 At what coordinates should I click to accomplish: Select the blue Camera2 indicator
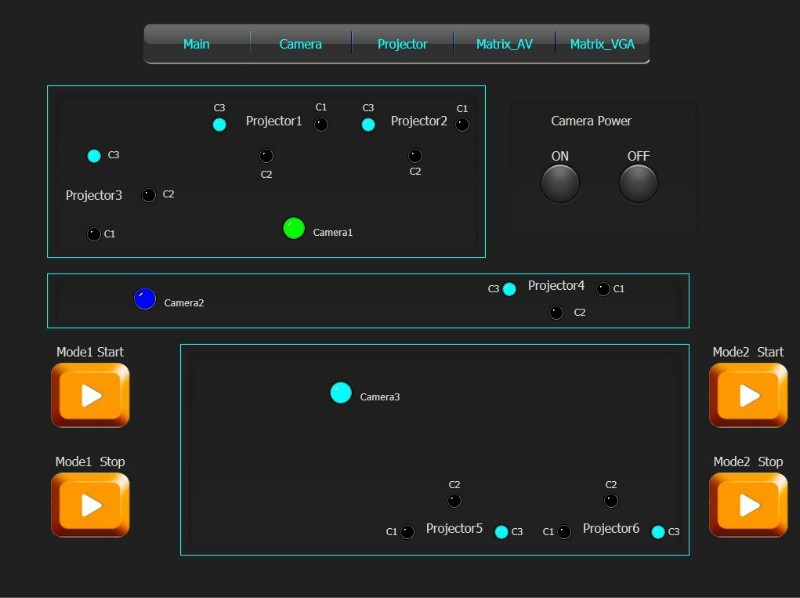[x=145, y=298]
